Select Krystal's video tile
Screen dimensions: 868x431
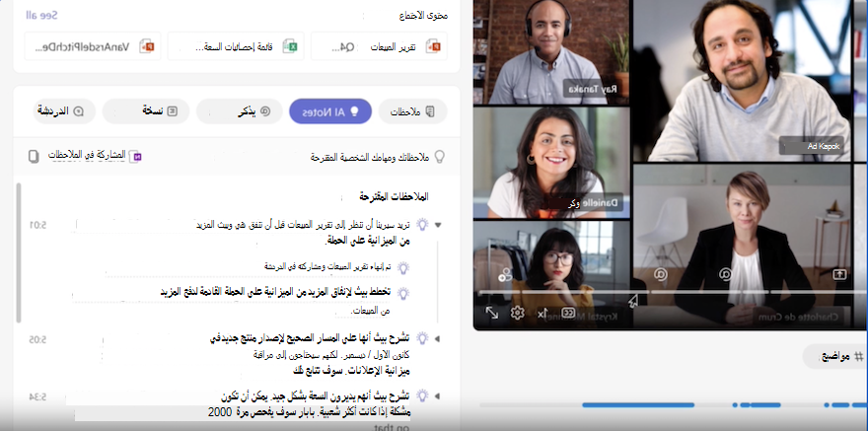[551, 274]
